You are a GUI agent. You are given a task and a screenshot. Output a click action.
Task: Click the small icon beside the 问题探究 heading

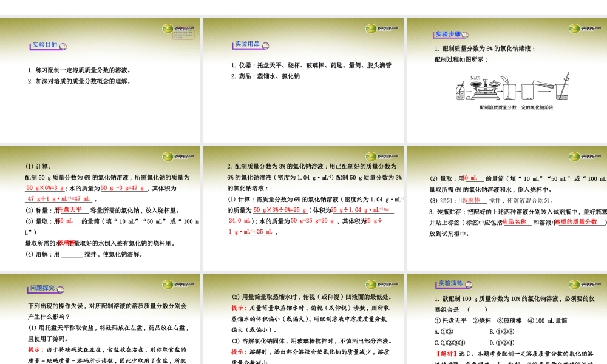tap(60, 289)
